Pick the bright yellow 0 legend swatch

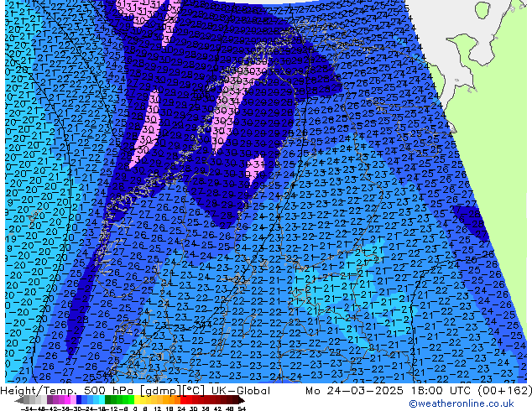click(137, 400)
